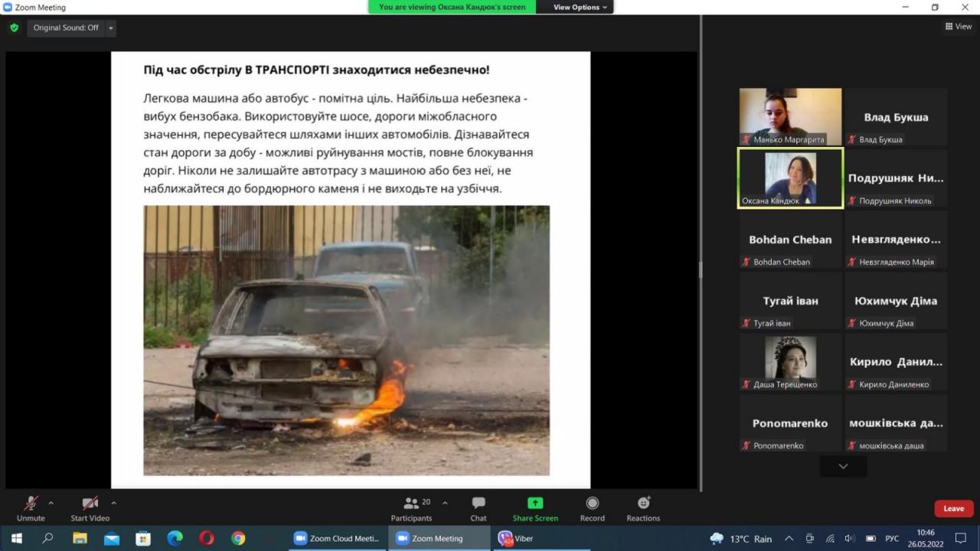Open the View Options dropdown

tap(580, 7)
